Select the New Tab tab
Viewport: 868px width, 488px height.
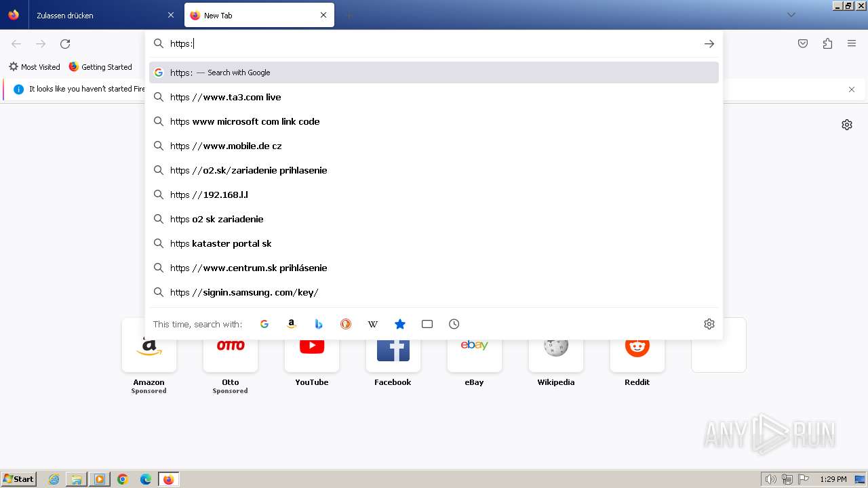pos(259,15)
